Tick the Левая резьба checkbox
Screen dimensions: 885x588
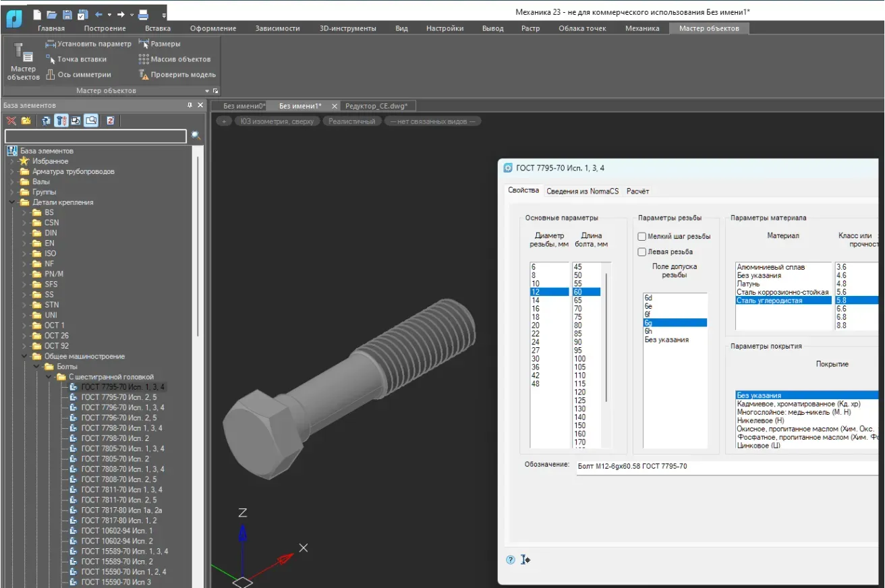click(x=642, y=252)
